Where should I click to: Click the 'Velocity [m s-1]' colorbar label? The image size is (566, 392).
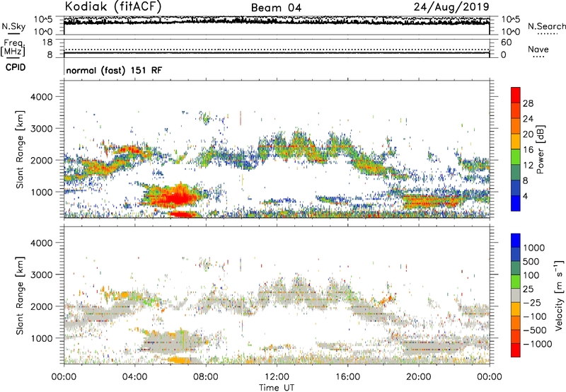coord(559,295)
